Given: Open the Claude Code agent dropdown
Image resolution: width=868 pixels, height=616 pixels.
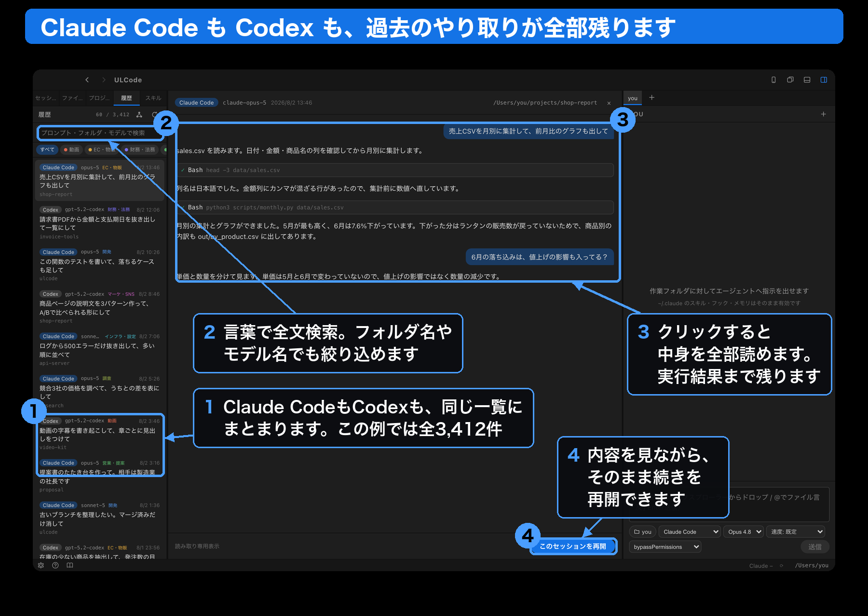Looking at the screenshot, I should point(690,532).
